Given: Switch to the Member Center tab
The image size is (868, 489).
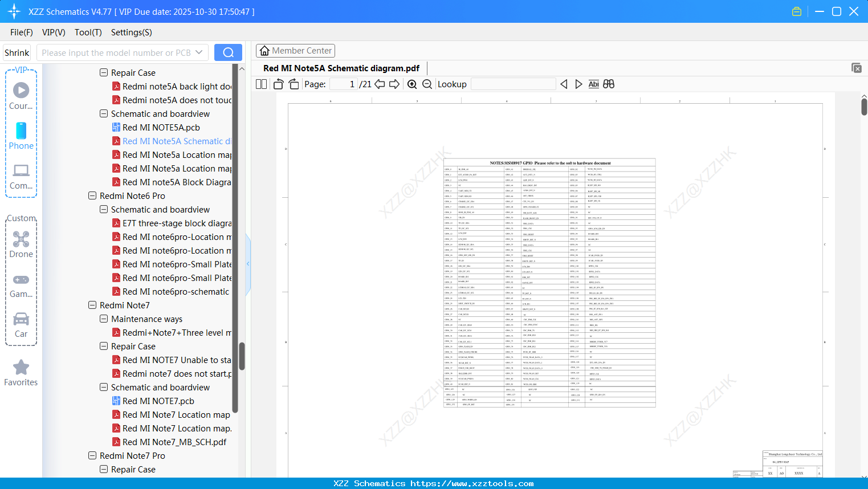Looking at the screenshot, I should (295, 51).
